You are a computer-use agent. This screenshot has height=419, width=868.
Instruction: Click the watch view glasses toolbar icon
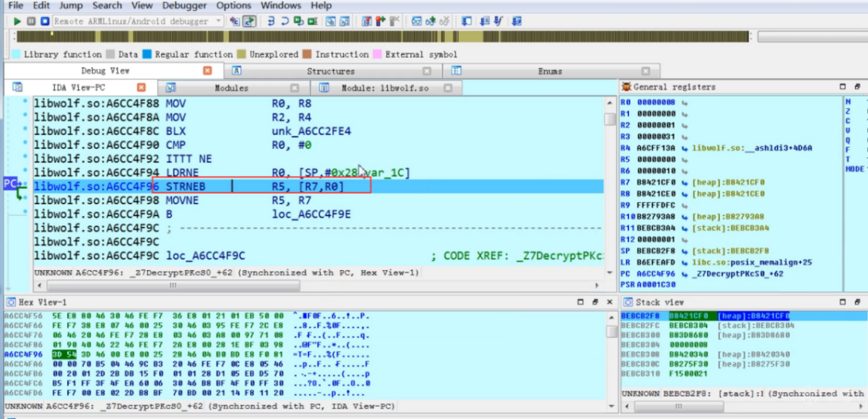(x=417, y=21)
